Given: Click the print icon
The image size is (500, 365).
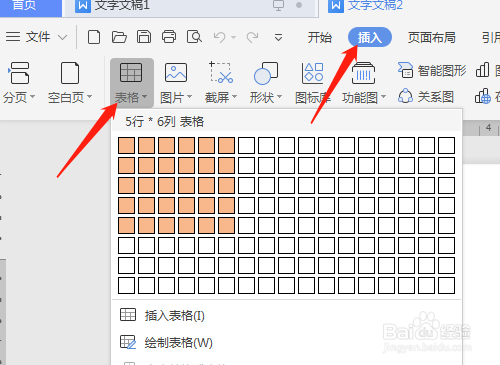Looking at the screenshot, I should [x=169, y=37].
